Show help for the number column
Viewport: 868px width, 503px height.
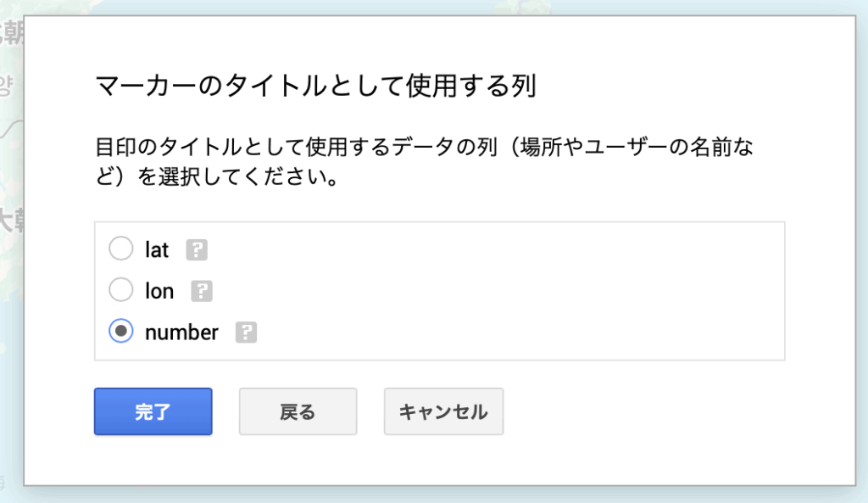coord(246,333)
